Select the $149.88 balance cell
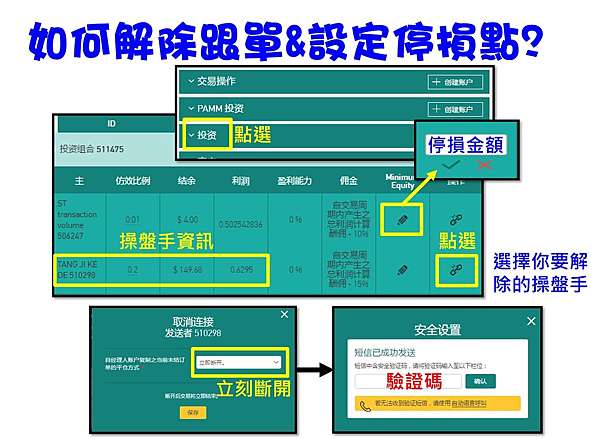 coord(188,270)
